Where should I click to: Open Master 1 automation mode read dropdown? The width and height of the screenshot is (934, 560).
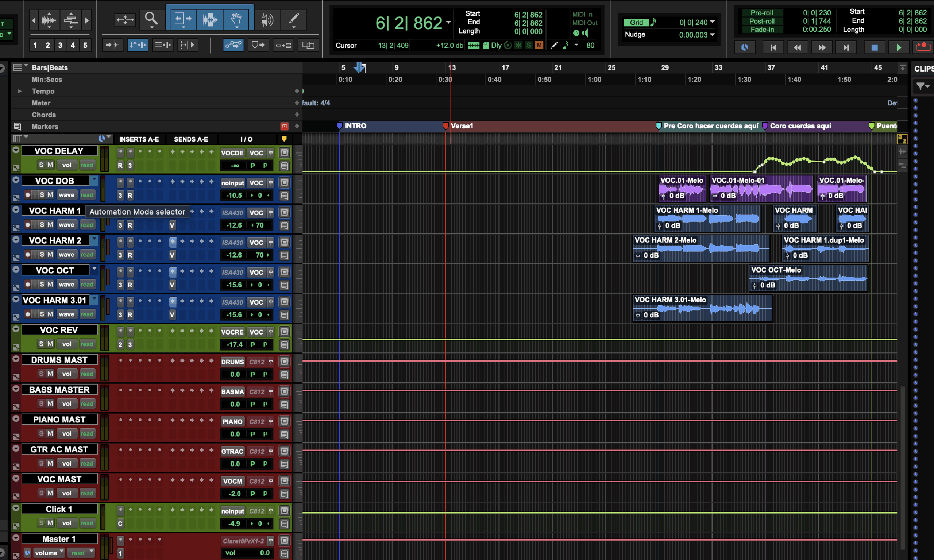82,553
